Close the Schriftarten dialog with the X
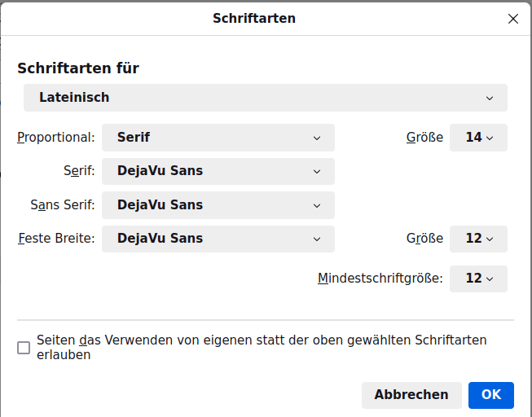This screenshot has height=417, width=532. (x=513, y=19)
